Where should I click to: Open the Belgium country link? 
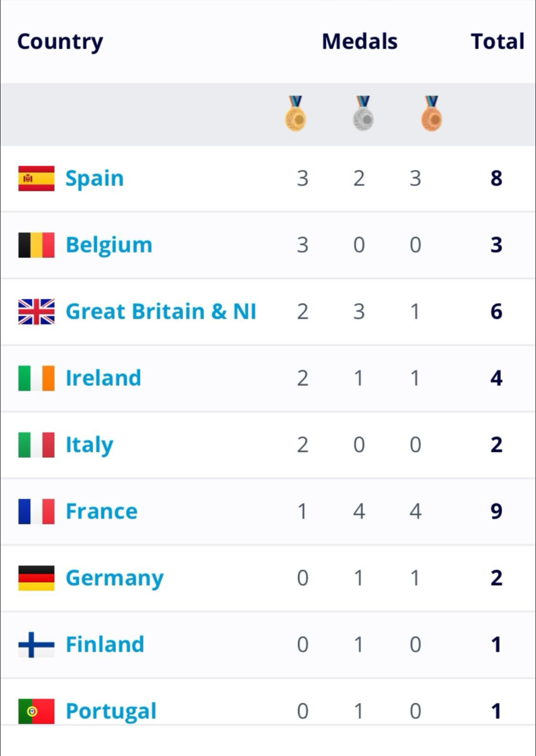click(109, 245)
